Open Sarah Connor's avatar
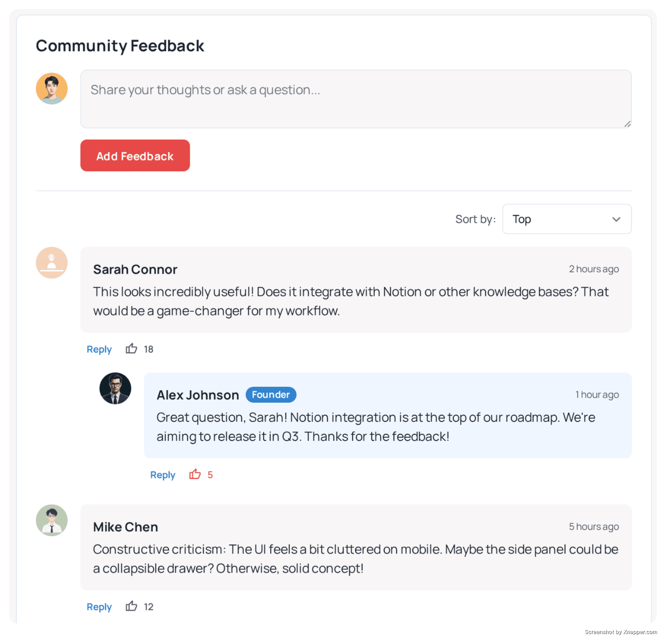 [x=52, y=262]
